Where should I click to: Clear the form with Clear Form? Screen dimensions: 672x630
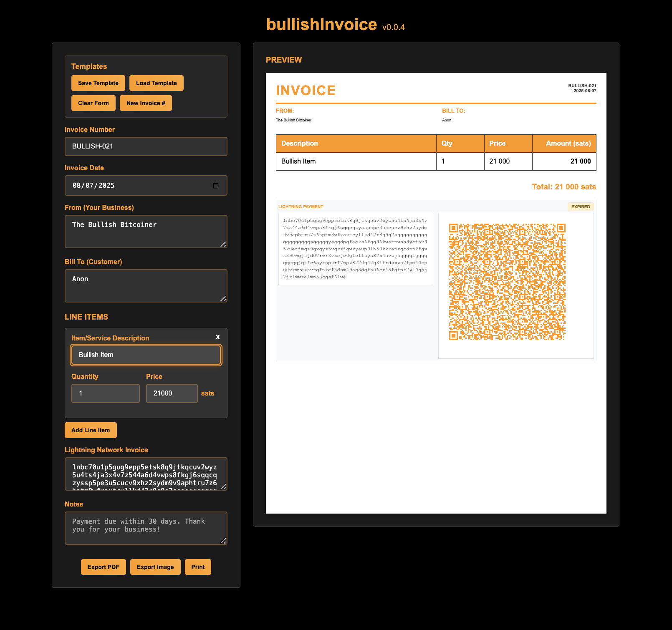[93, 103]
